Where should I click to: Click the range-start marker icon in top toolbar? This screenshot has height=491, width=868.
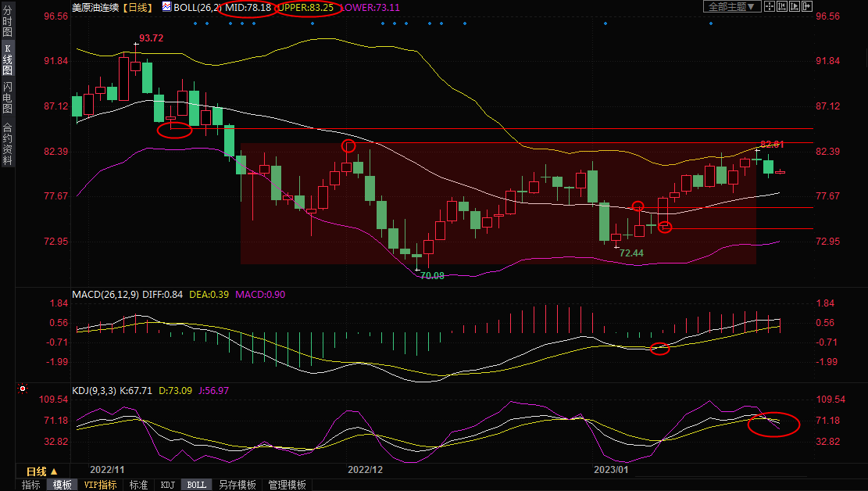click(x=783, y=6)
